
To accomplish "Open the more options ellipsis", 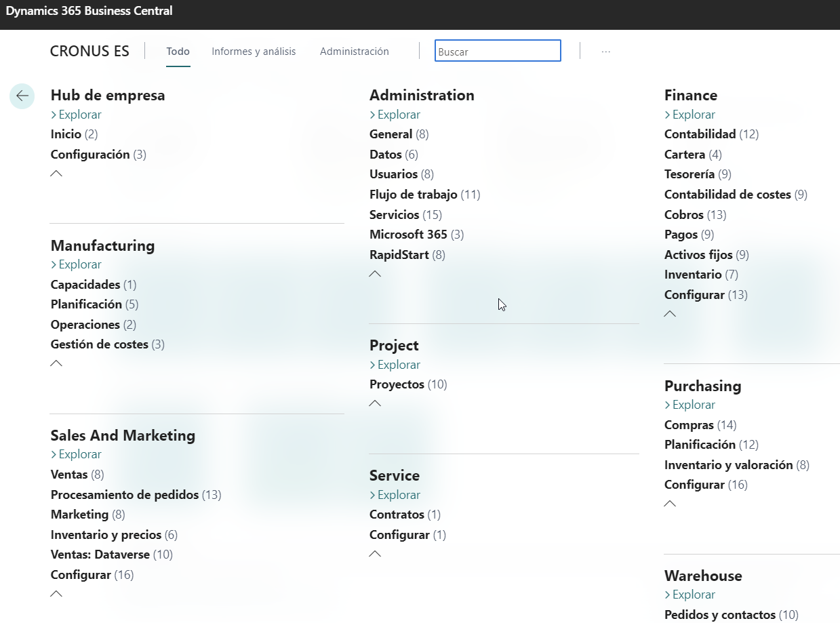I will point(606,52).
